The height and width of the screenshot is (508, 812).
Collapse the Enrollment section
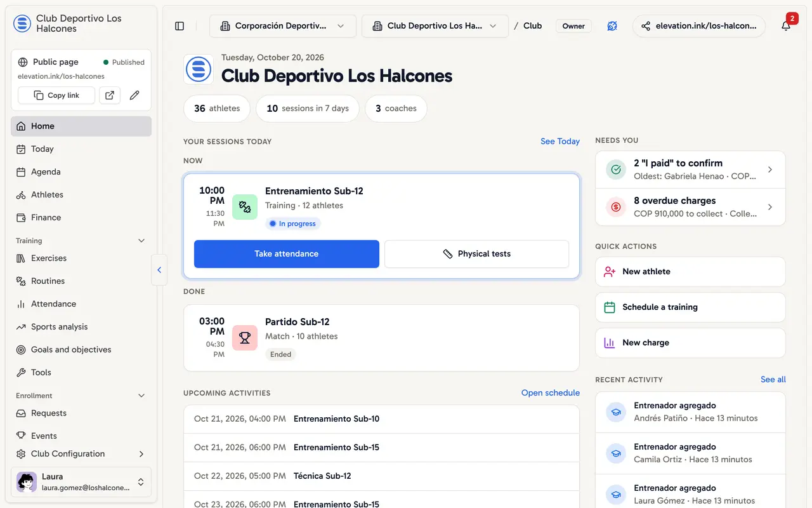(141, 396)
